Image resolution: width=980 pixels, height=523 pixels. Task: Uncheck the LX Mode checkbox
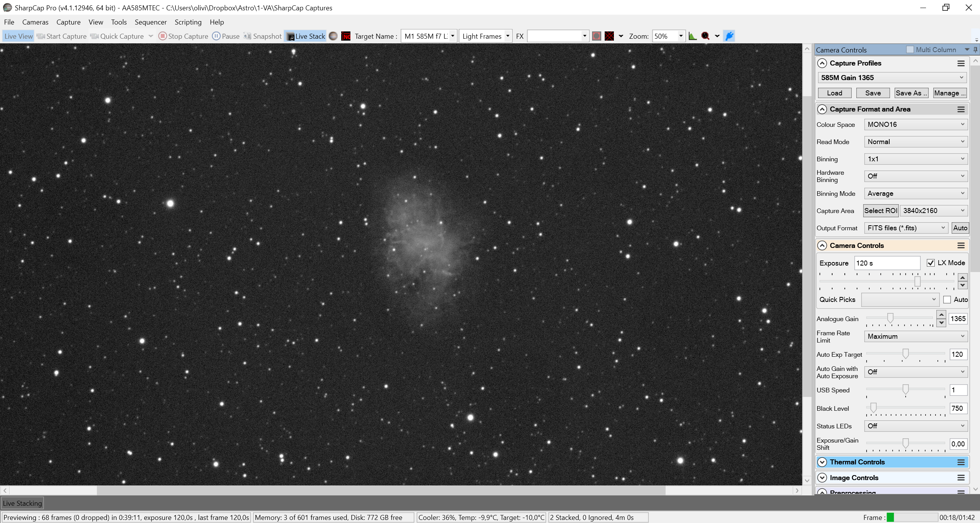click(x=931, y=263)
